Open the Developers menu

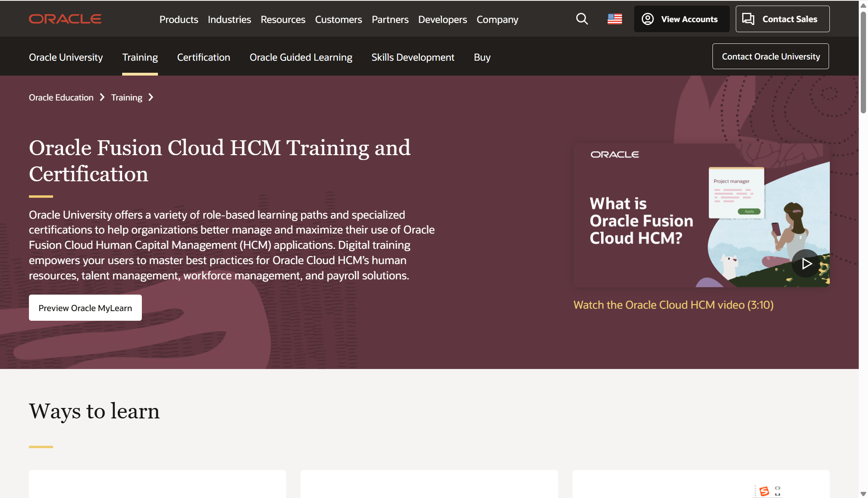tap(442, 19)
